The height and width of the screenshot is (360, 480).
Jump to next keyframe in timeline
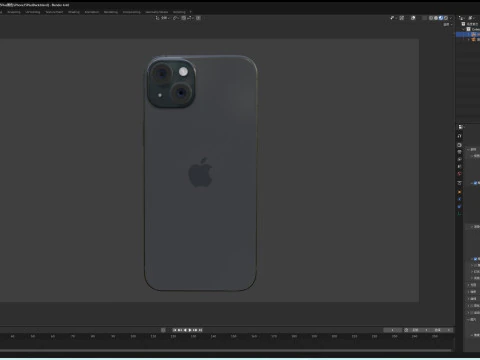pos(195,330)
